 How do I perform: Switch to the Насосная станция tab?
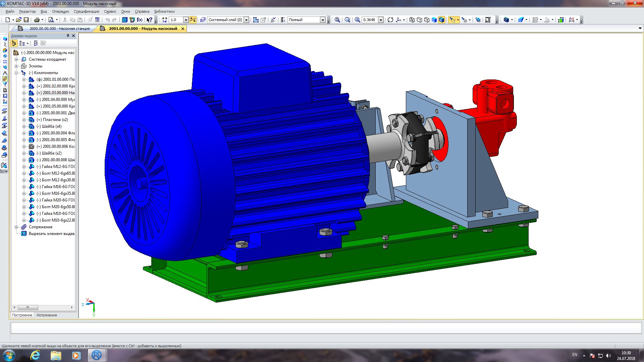pyautogui.click(x=59, y=28)
